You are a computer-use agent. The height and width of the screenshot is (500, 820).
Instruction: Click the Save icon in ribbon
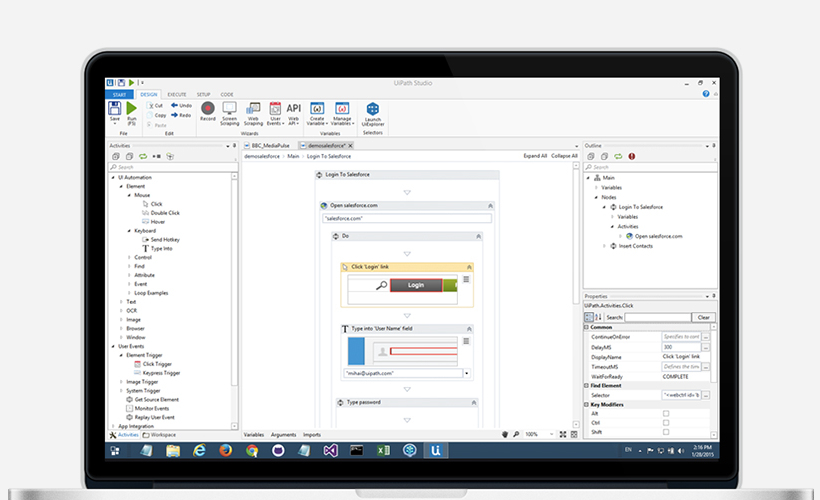tap(115, 111)
